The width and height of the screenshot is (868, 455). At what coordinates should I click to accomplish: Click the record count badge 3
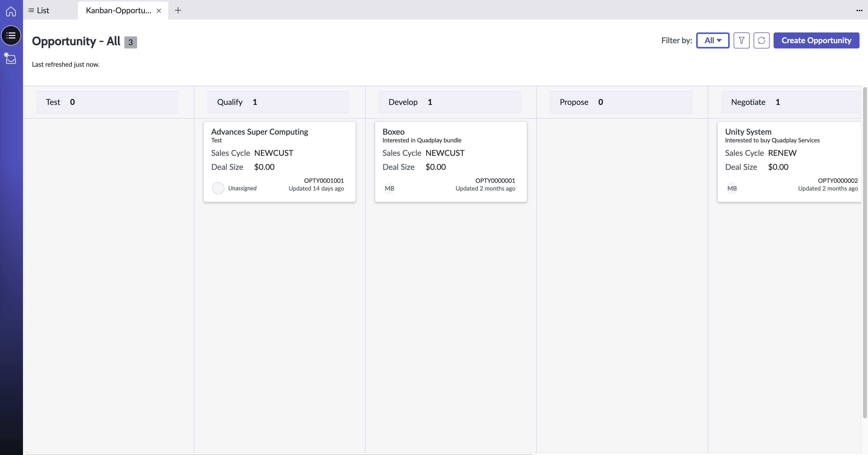(131, 42)
